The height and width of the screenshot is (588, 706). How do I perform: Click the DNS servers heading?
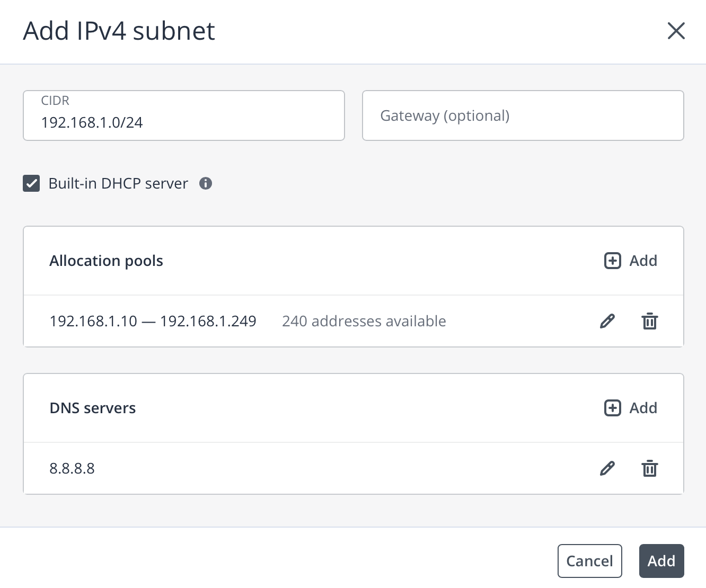(x=93, y=408)
